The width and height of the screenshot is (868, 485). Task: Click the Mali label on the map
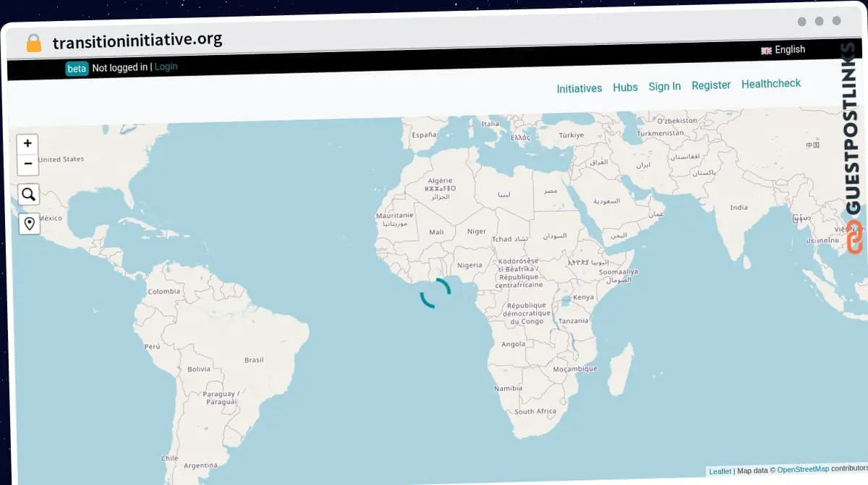[x=436, y=232]
